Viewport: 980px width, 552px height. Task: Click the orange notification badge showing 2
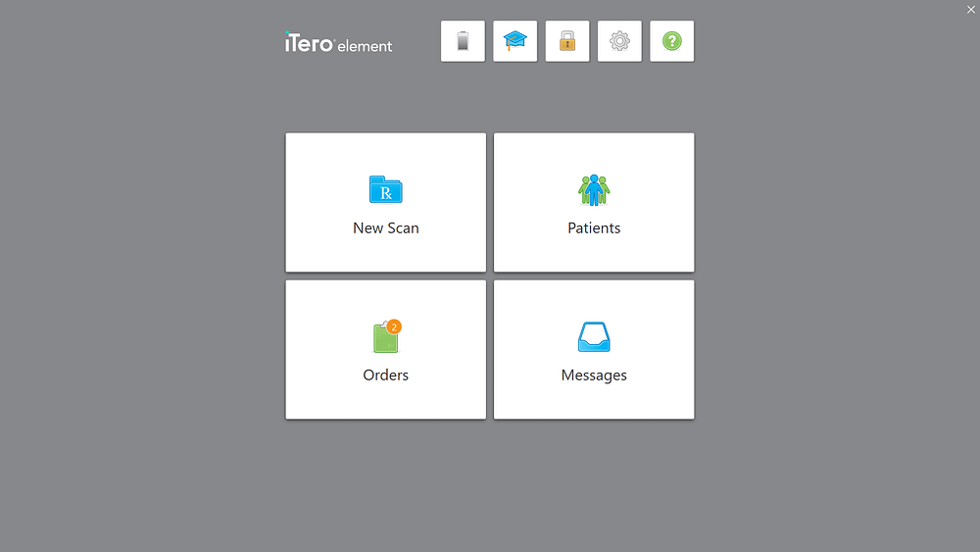(x=394, y=326)
